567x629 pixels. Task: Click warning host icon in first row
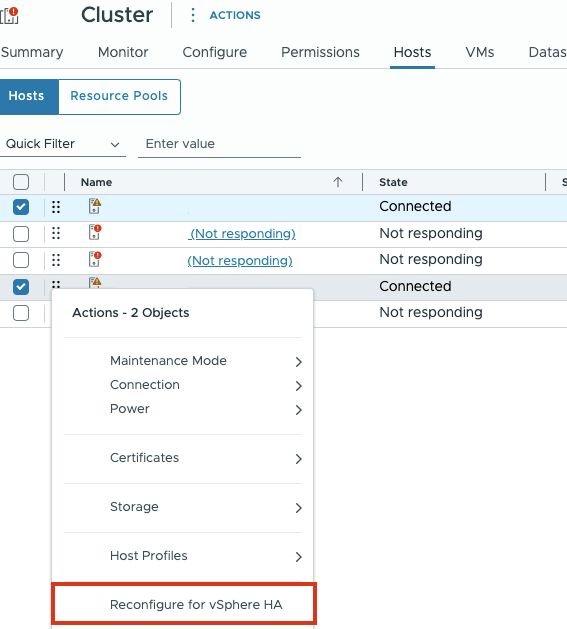pos(95,206)
